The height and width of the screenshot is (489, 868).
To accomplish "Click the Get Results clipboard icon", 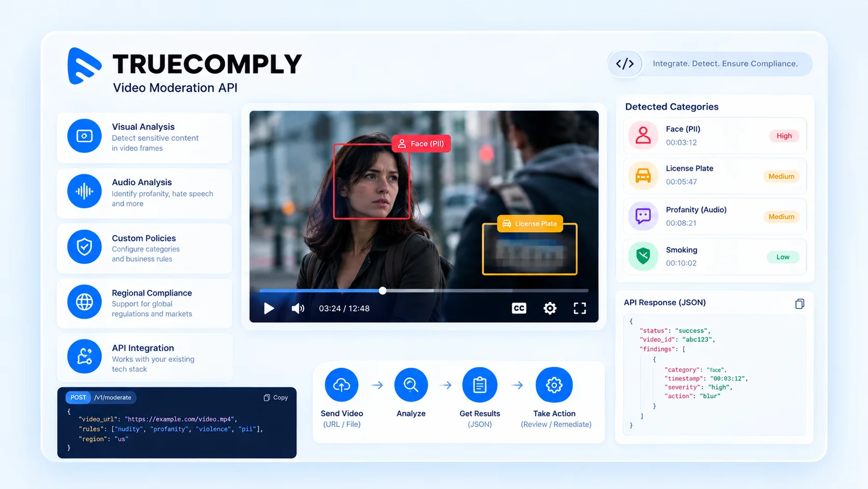I will (x=480, y=385).
